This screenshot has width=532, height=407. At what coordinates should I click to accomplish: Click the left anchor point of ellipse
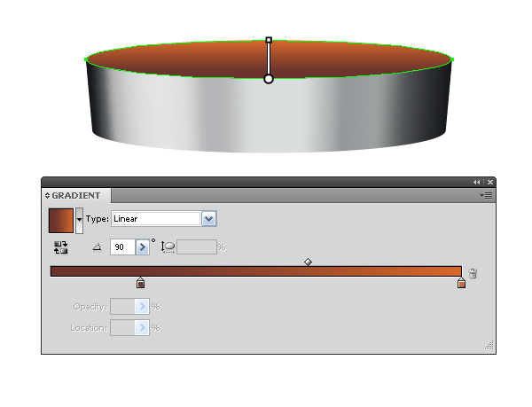pos(86,59)
